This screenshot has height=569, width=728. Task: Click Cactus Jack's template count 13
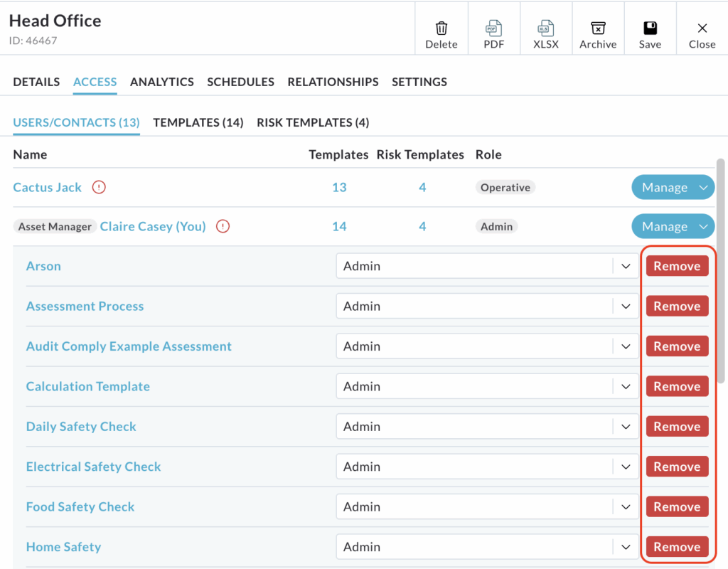click(339, 188)
